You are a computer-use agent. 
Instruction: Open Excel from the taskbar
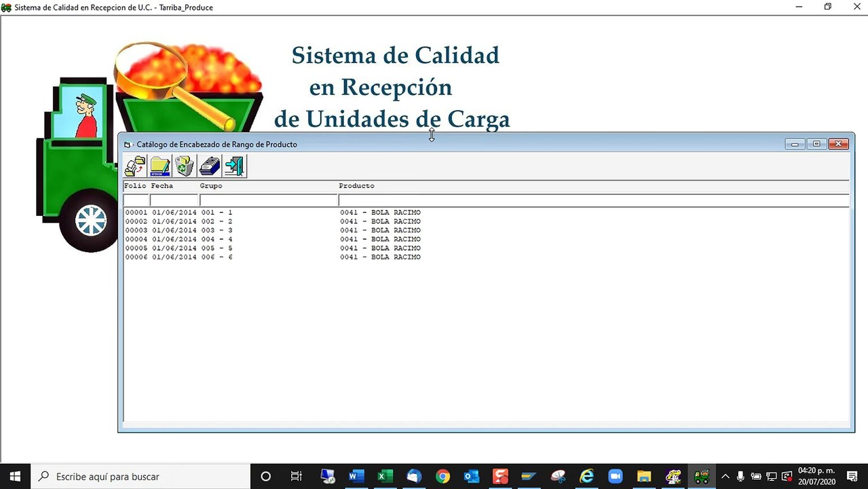click(x=385, y=477)
